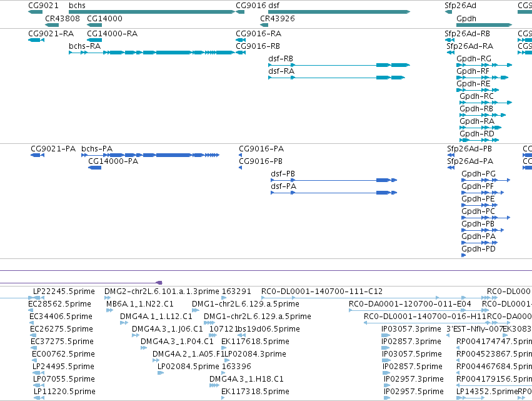Open the Gpdh-PB protein label

pos(478,224)
